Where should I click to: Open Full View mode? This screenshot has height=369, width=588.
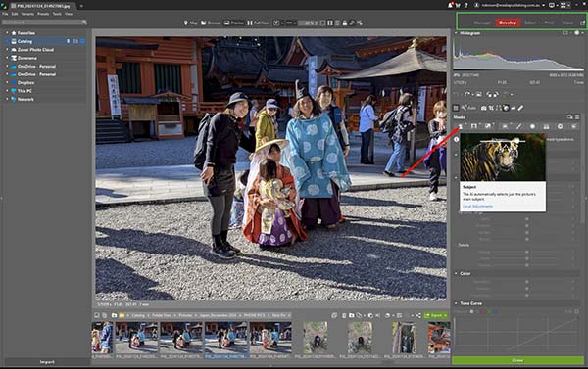tap(258, 23)
